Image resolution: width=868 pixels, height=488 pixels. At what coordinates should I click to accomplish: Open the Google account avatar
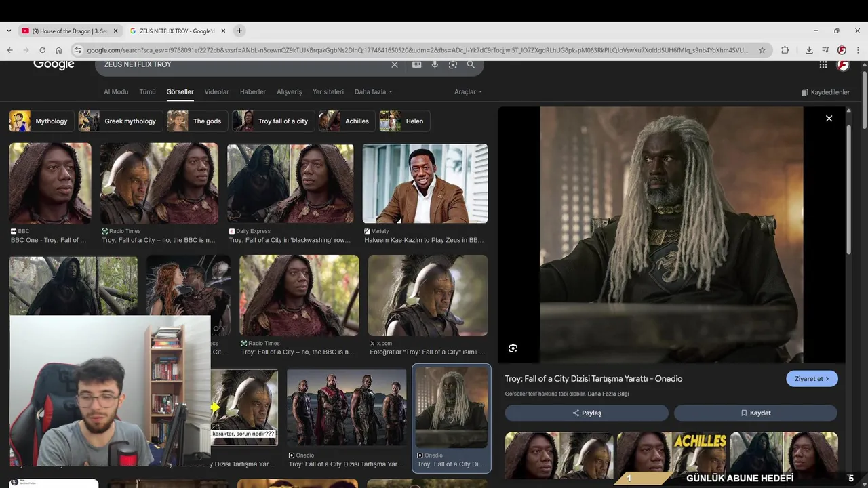click(x=843, y=64)
